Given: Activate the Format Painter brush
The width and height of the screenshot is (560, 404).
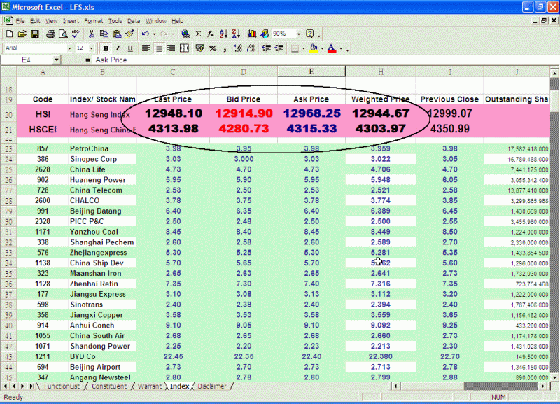Looking at the screenshot, I should tap(129, 34).
